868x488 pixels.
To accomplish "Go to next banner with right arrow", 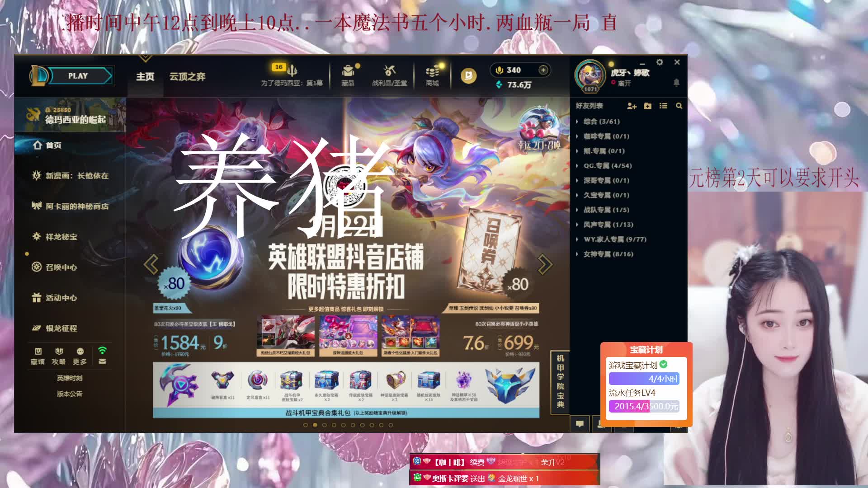I will click(x=545, y=264).
